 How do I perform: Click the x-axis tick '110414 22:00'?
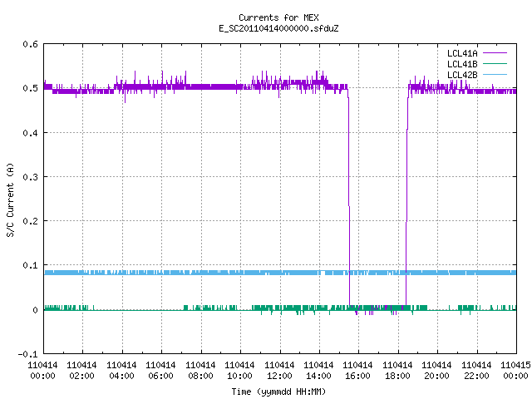[476, 371]
